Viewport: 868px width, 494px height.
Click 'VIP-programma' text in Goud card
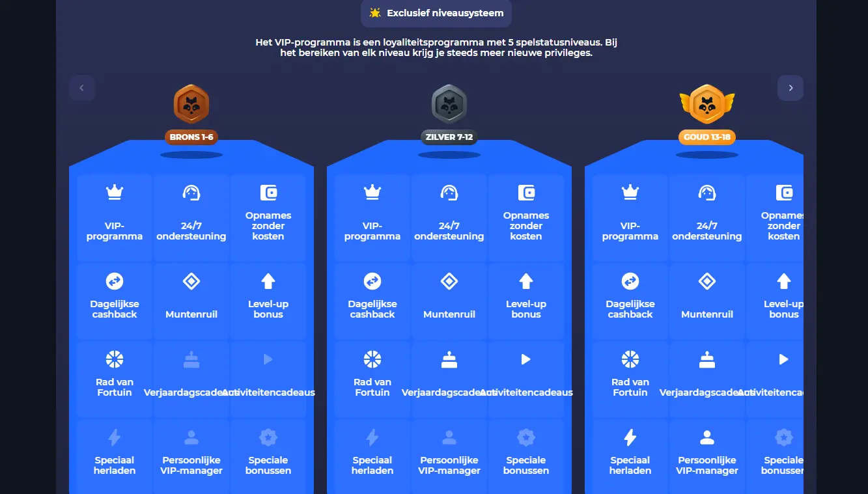[x=630, y=231]
